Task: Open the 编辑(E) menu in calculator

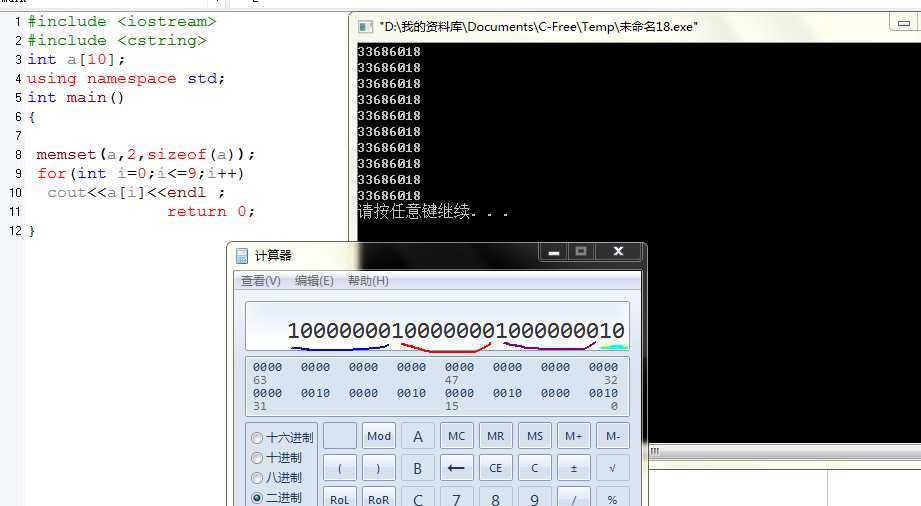Action: (x=314, y=281)
